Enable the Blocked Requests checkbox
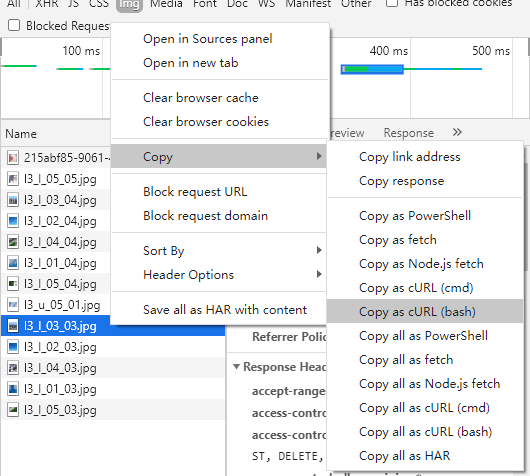This screenshot has width=530, height=476. coord(14,25)
